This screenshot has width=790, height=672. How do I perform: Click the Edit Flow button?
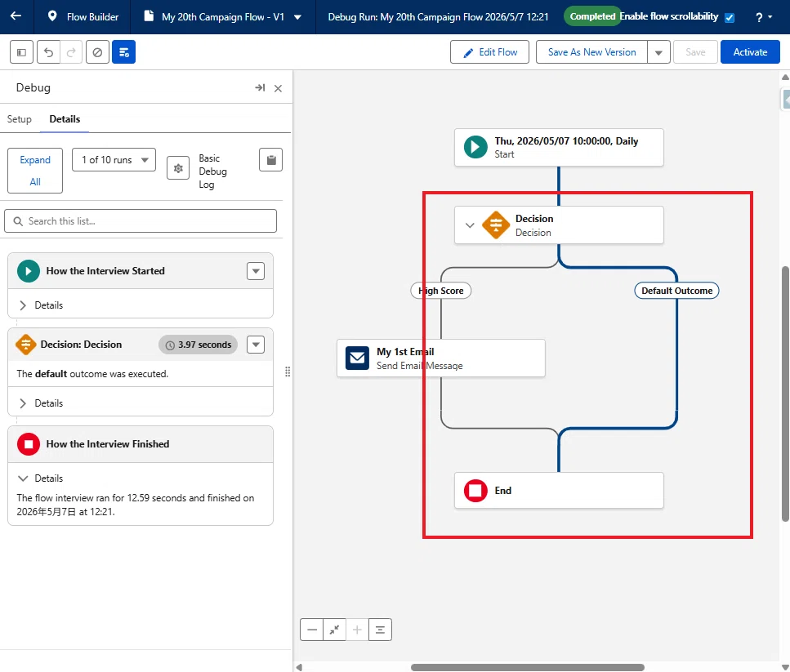(x=489, y=51)
